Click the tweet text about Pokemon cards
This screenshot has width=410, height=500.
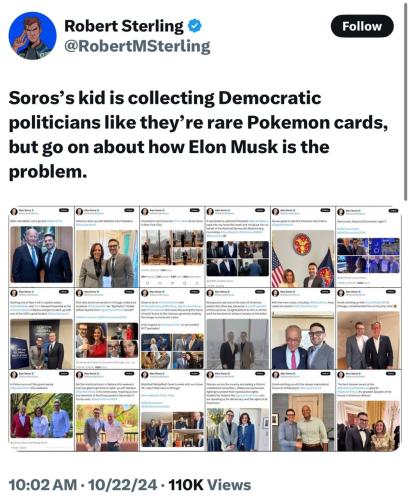(198, 135)
